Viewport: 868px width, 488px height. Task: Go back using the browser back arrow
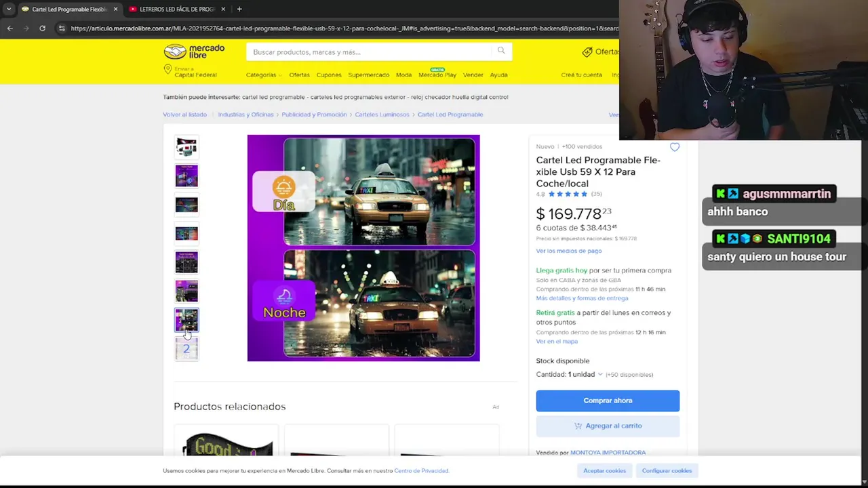tap(9, 28)
